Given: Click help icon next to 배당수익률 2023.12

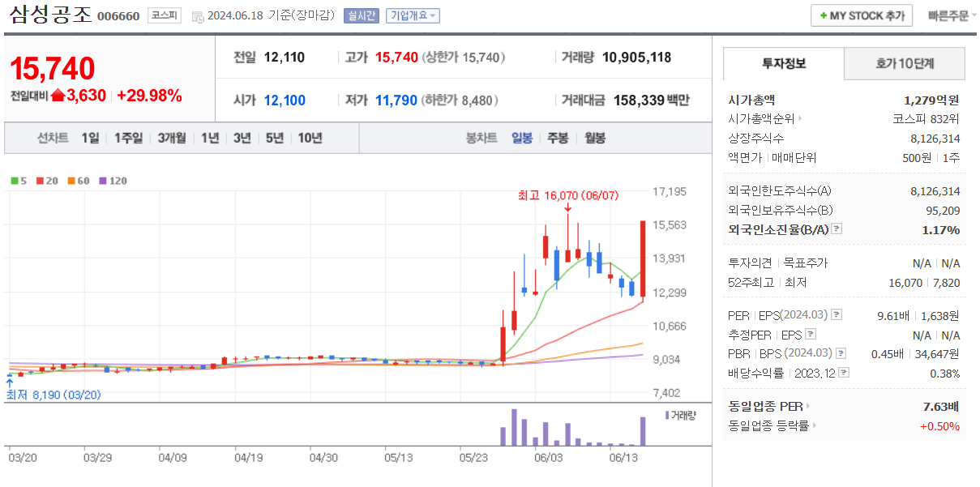Looking at the screenshot, I should (x=844, y=373).
